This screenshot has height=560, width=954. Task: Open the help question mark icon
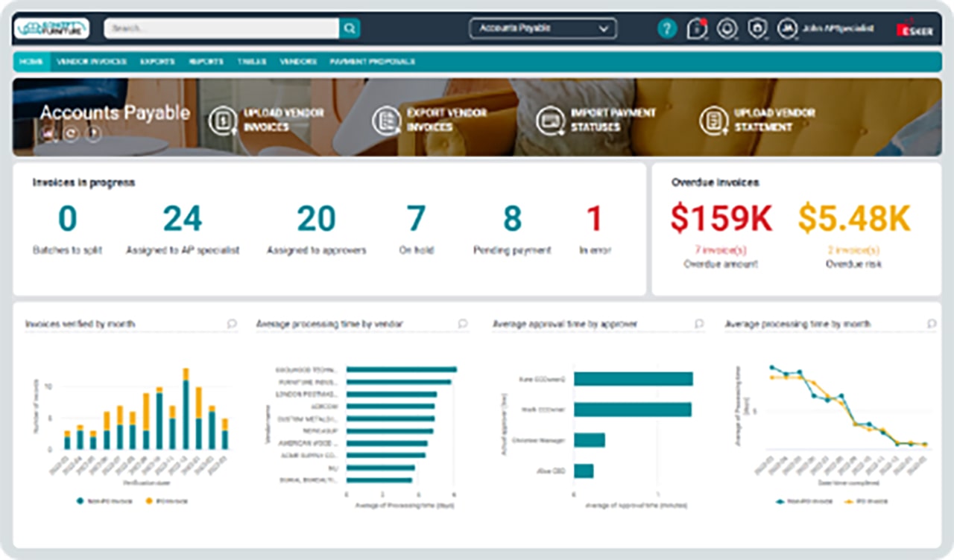pyautogui.click(x=666, y=28)
